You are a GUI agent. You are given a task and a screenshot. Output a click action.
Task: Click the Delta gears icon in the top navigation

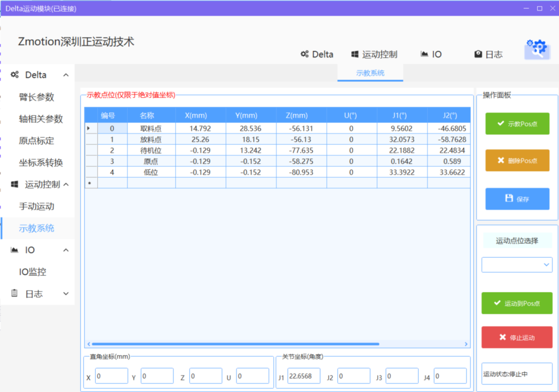tap(304, 54)
